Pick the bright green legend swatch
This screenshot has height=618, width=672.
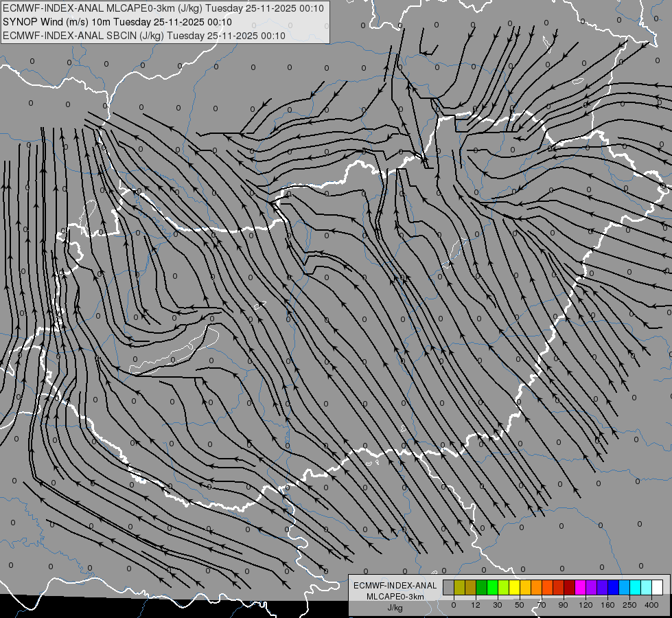coord(492,587)
